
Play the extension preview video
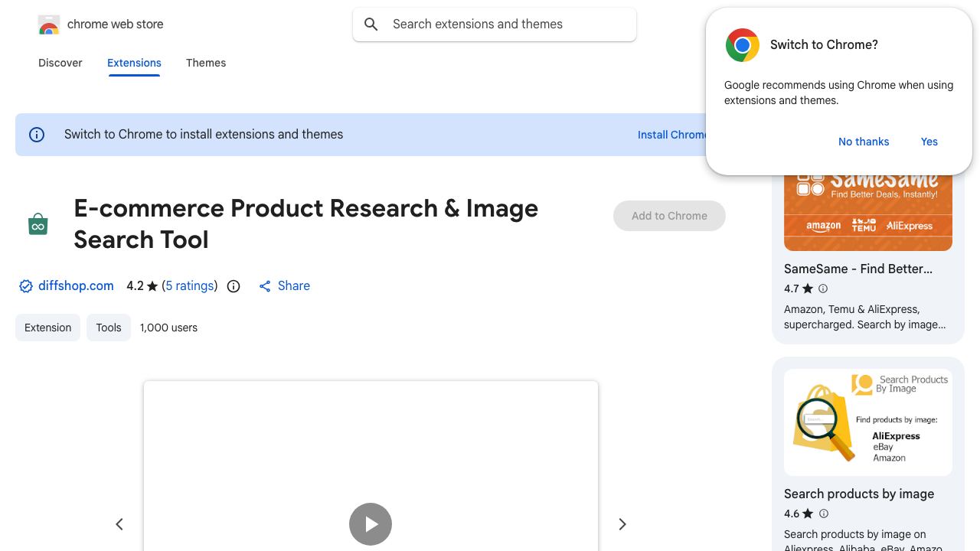point(371,524)
